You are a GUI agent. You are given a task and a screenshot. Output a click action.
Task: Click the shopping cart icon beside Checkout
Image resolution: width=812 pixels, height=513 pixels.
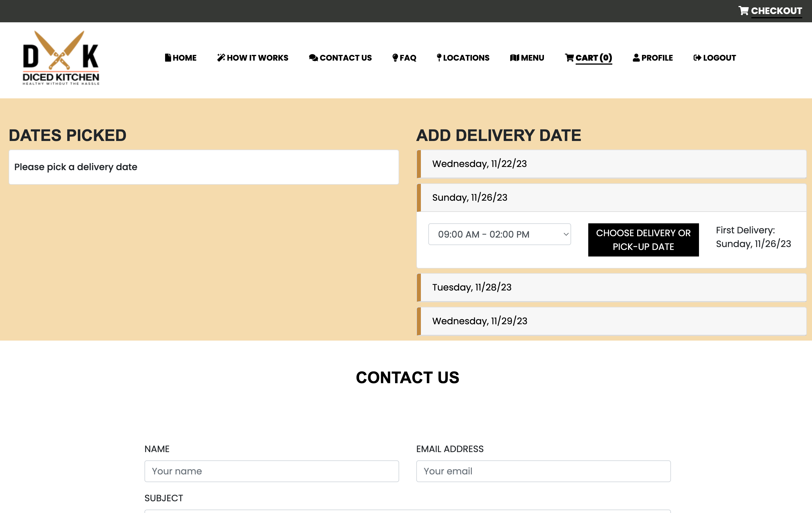coord(743,11)
